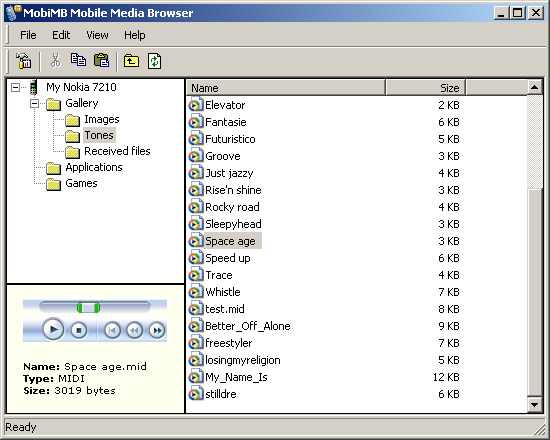Open the View menu

[97, 35]
